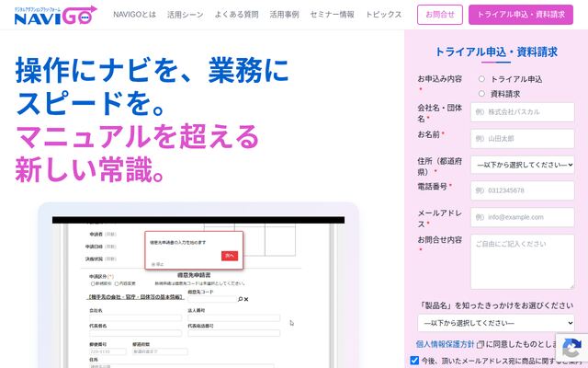Click the NAVIGO logo
The height and width of the screenshot is (368, 588).
click(55, 16)
